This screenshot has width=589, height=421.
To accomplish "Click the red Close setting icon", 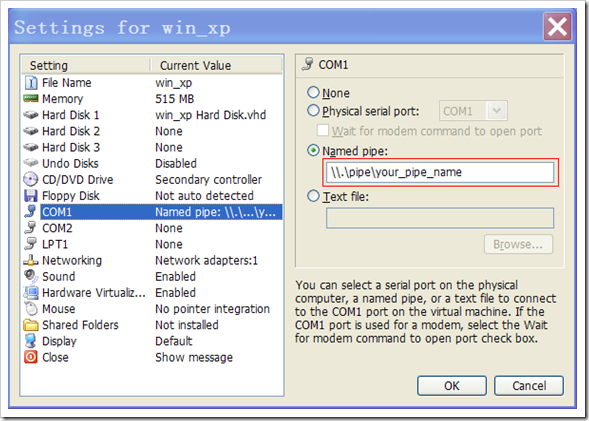I will (x=31, y=357).
